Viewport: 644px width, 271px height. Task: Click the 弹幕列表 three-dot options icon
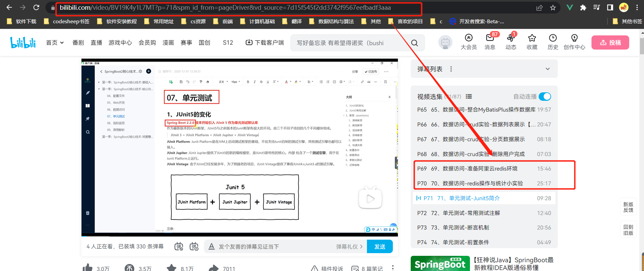[x=451, y=69]
